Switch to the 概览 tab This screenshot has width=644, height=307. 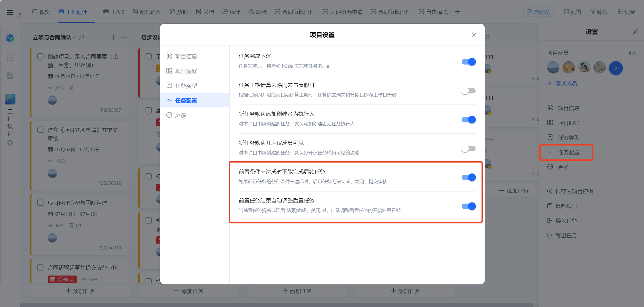[x=41, y=12]
